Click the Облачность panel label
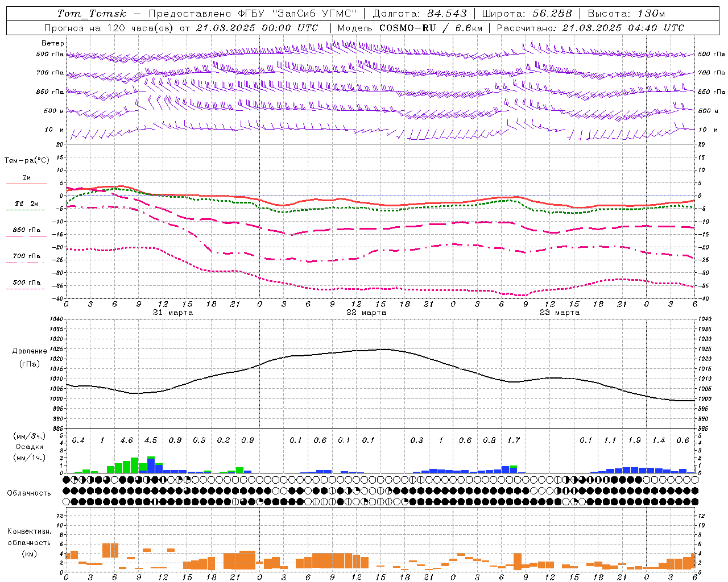 [29, 493]
